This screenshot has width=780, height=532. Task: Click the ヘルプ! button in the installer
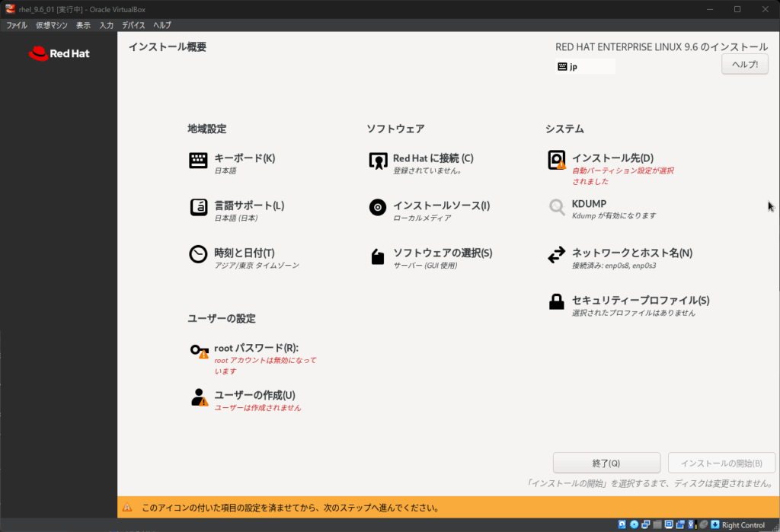pos(745,64)
